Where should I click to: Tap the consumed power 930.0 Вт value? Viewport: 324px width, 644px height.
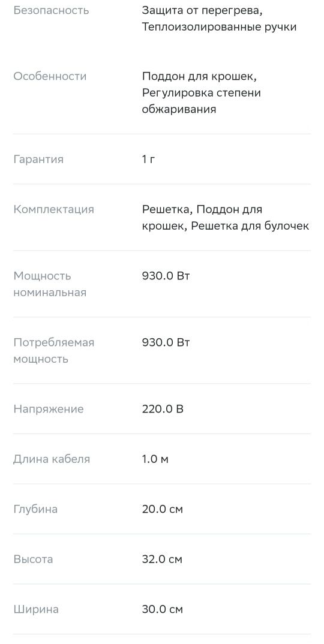166,342
